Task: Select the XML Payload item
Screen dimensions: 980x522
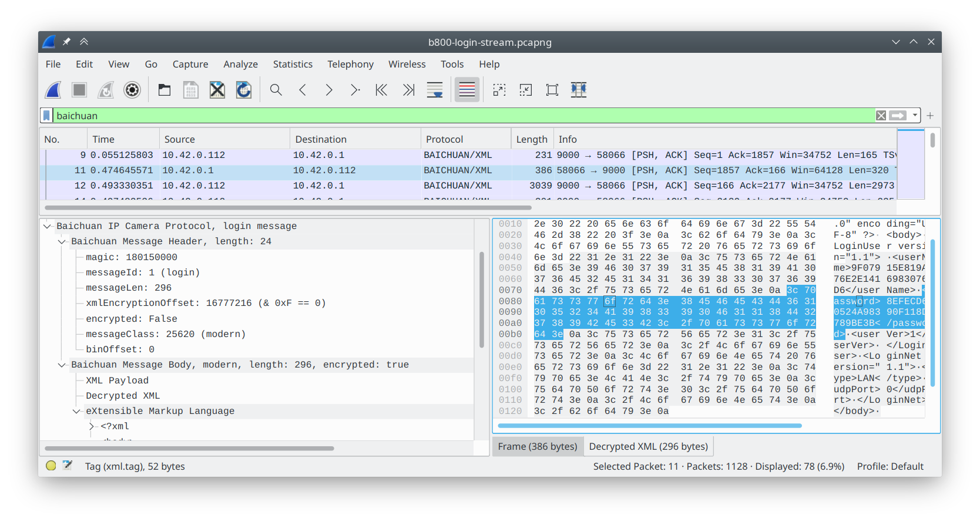Action: coord(117,380)
